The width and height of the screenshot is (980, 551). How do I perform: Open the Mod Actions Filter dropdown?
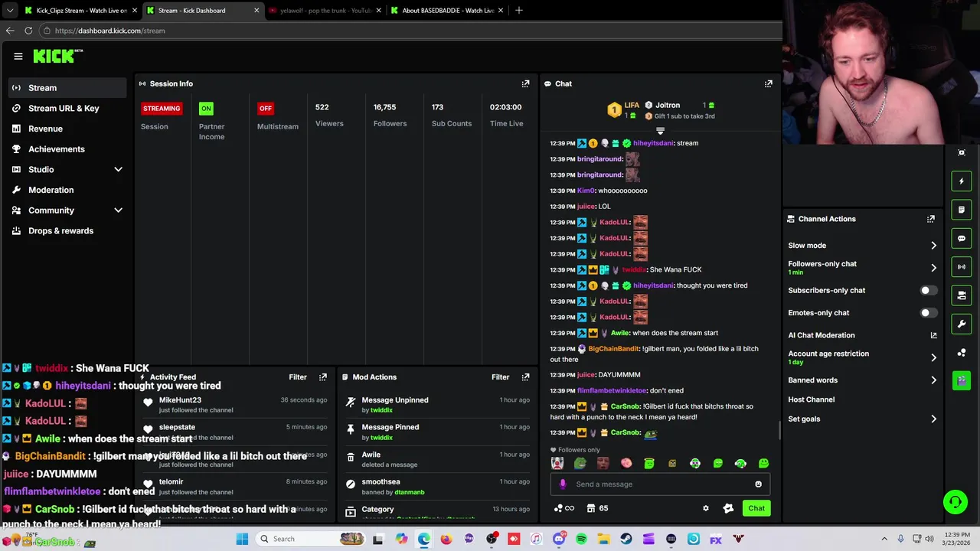(500, 377)
